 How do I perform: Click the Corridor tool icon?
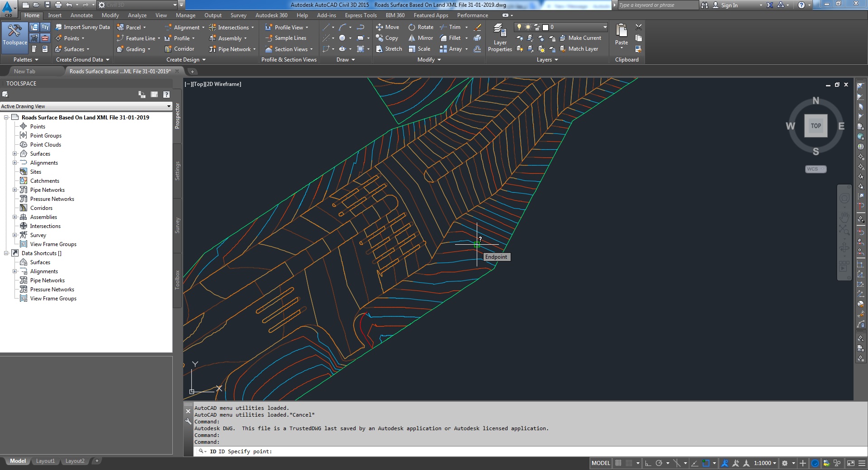[x=168, y=49]
